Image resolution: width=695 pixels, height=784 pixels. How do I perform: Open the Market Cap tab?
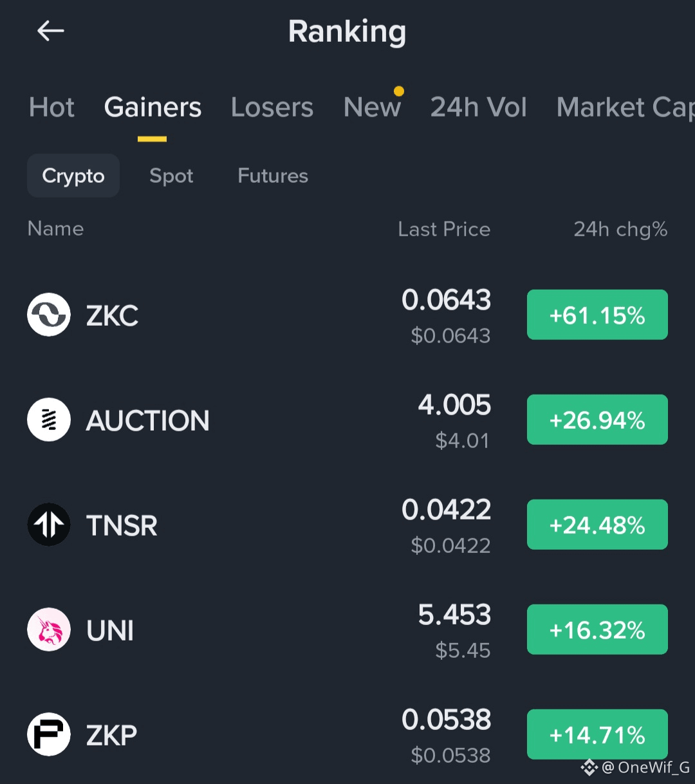(625, 107)
